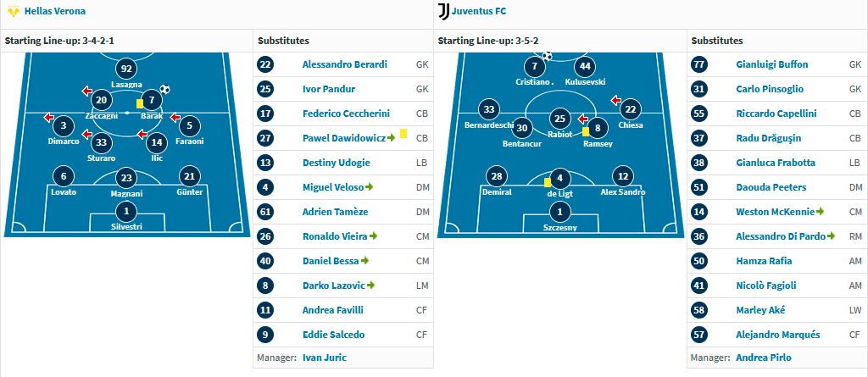Click the yellow card next to de Ligt
Screen dimensions: 868x377
(548, 183)
